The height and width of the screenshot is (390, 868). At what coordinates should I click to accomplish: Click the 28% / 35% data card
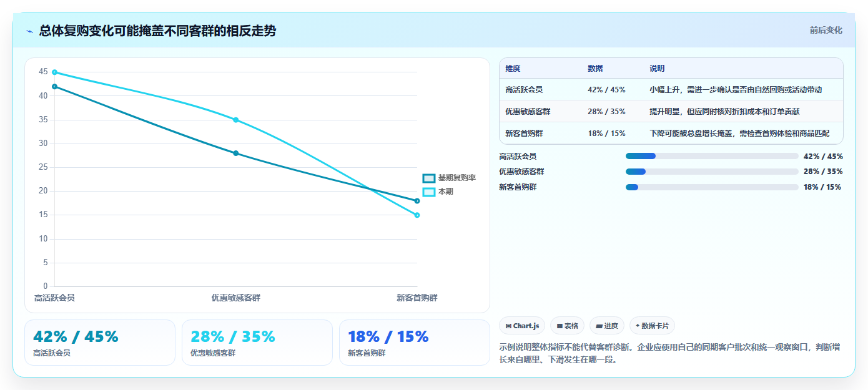pos(257,343)
